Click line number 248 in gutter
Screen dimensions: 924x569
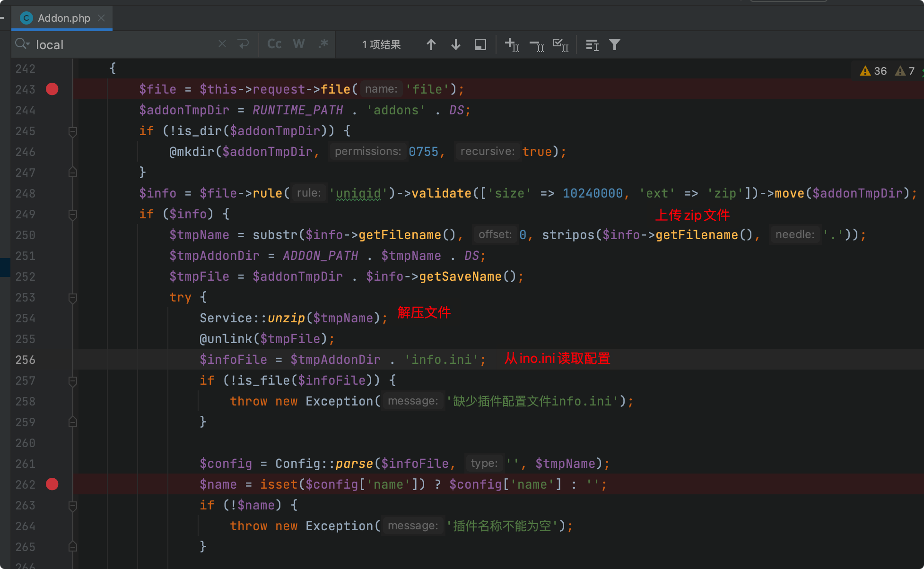coord(26,193)
